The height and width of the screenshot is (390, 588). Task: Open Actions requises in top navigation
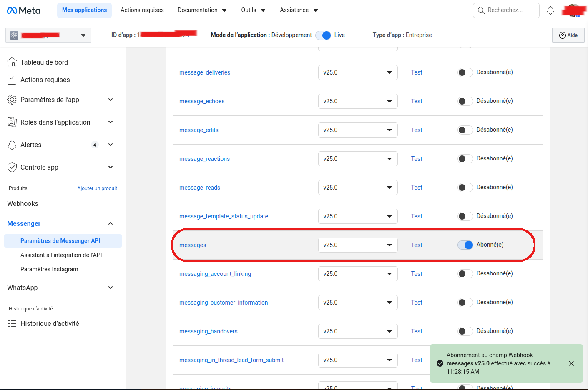(x=142, y=10)
